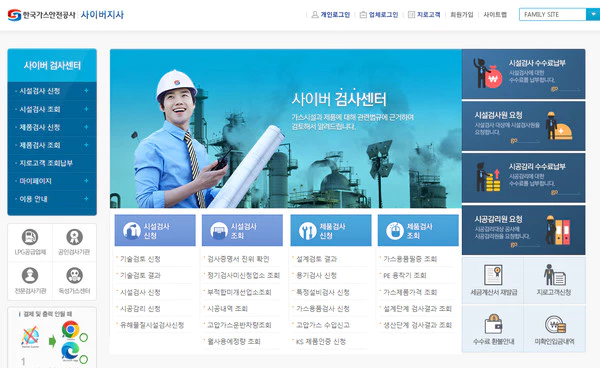Image resolution: width=600 pixels, height=368 pixels.
Task: Open the 전문검사기관 icon
Action: click(30, 275)
